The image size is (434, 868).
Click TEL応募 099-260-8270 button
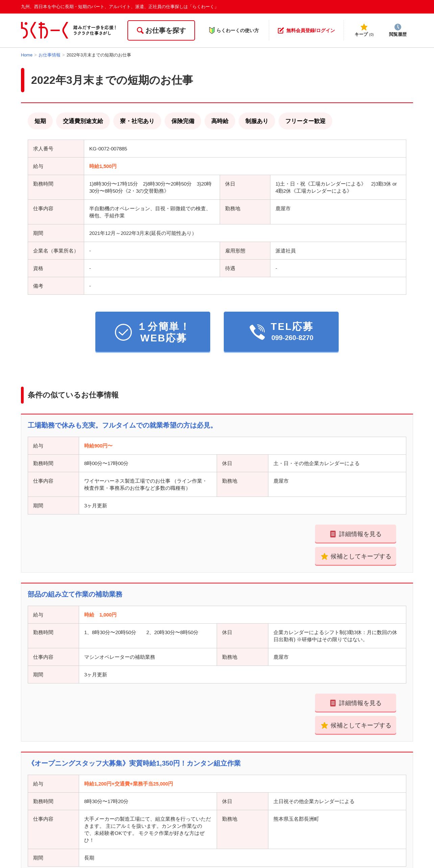coord(281,332)
